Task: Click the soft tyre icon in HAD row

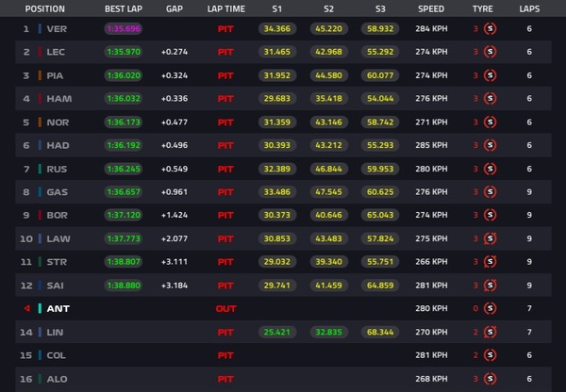Action: point(490,145)
